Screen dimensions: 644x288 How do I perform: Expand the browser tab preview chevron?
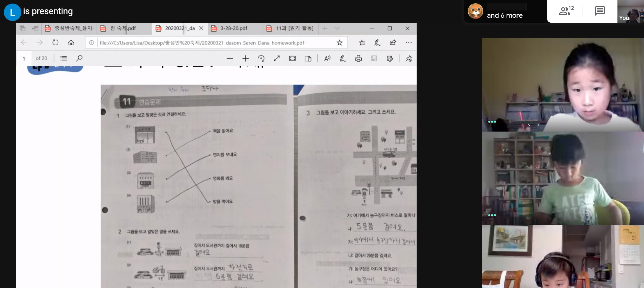pyautogui.click(x=337, y=28)
